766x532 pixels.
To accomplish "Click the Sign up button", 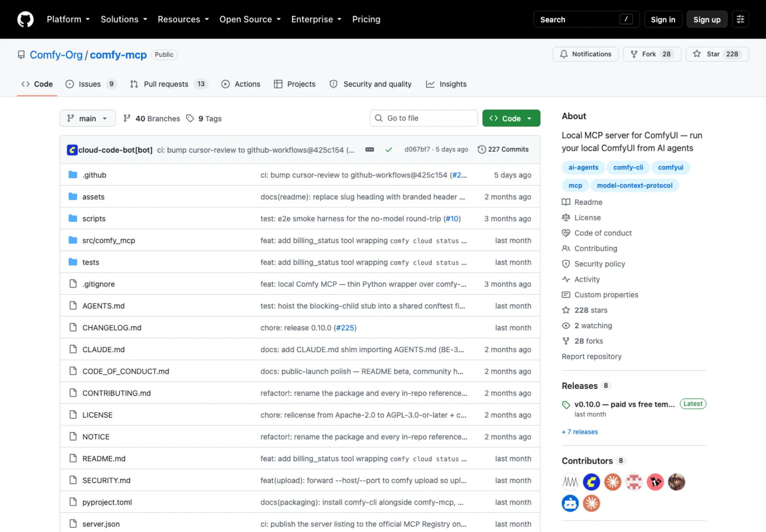I will coord(707,19).
